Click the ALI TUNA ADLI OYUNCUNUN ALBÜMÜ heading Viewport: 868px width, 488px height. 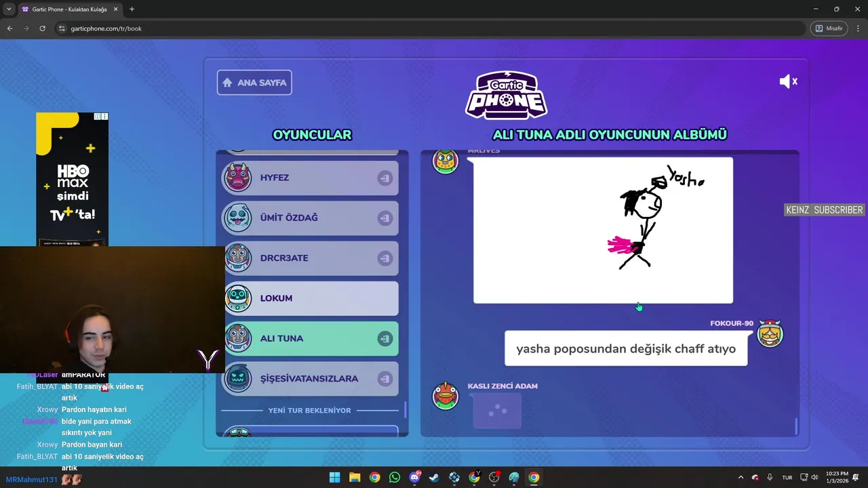(610, 135)
